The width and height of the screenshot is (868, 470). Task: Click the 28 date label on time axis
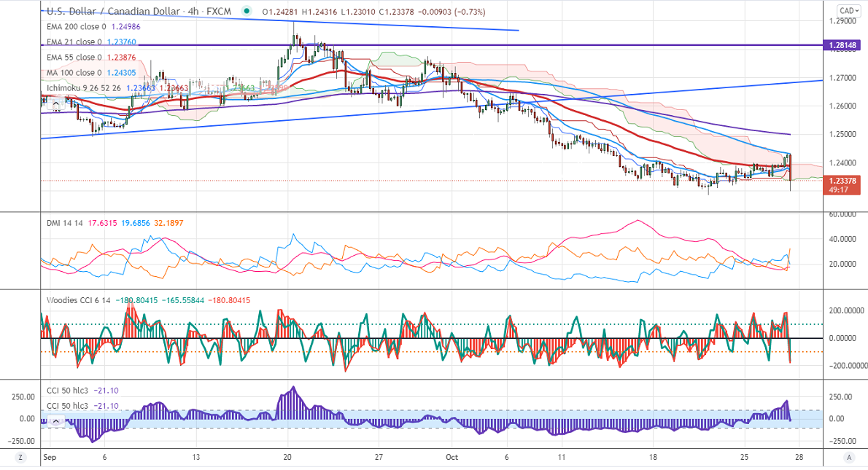(799, 458)
